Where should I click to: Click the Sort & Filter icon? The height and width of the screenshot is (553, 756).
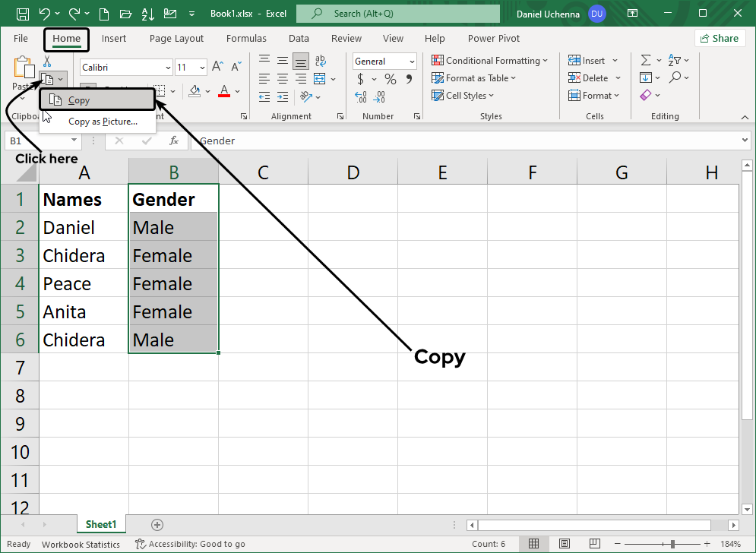(675, 59)
